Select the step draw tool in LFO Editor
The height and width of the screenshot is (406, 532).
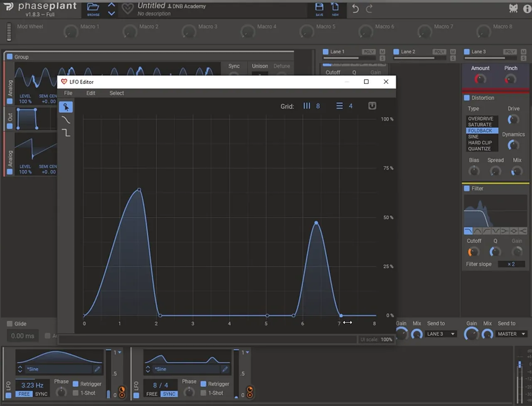pyautogui.click(x=66, y=133)
